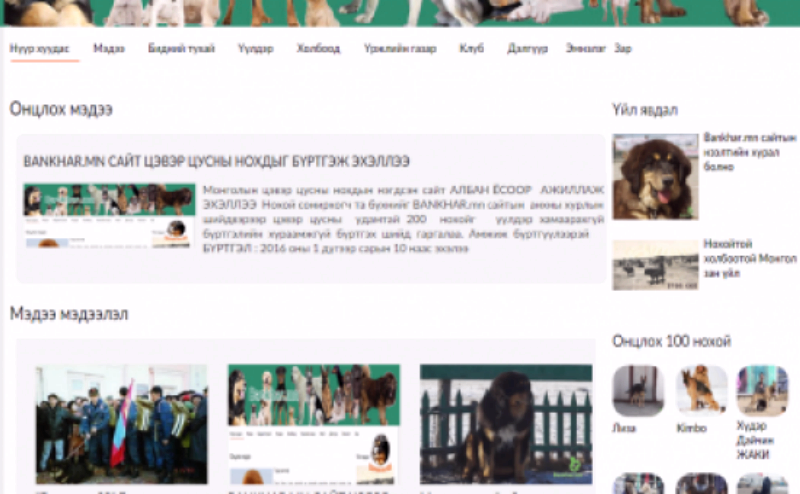Open the old black-and-white dogs photo
Image resolution: width=800 pixels, height=494 pixels.
pos(655,265)
